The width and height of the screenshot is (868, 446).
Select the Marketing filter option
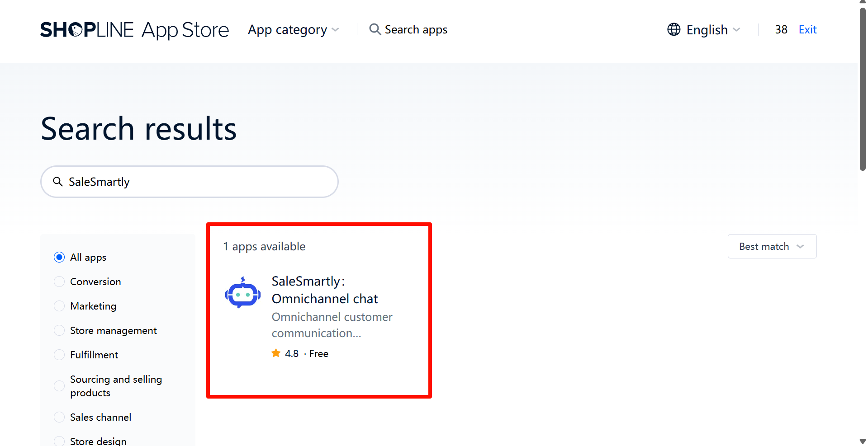59,306
